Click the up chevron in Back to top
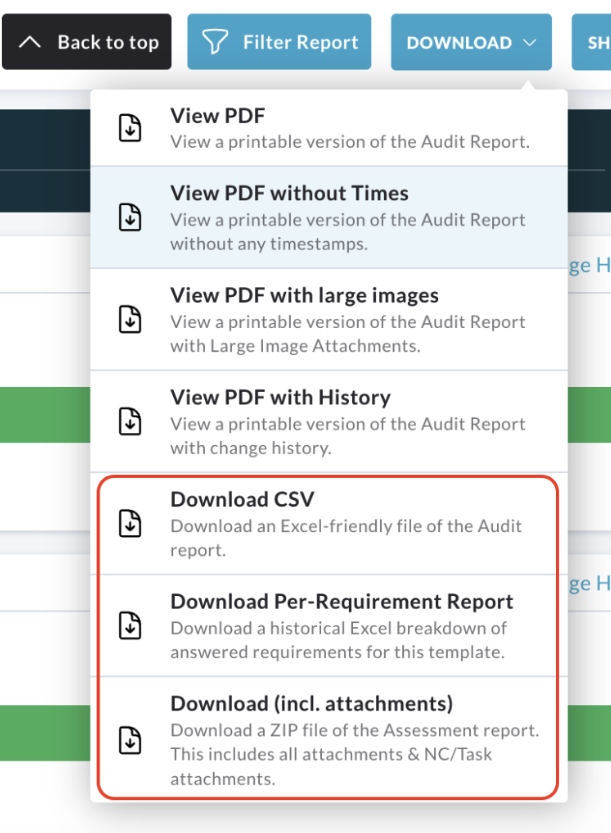The image size is (611, 833). tap(30, 42)
